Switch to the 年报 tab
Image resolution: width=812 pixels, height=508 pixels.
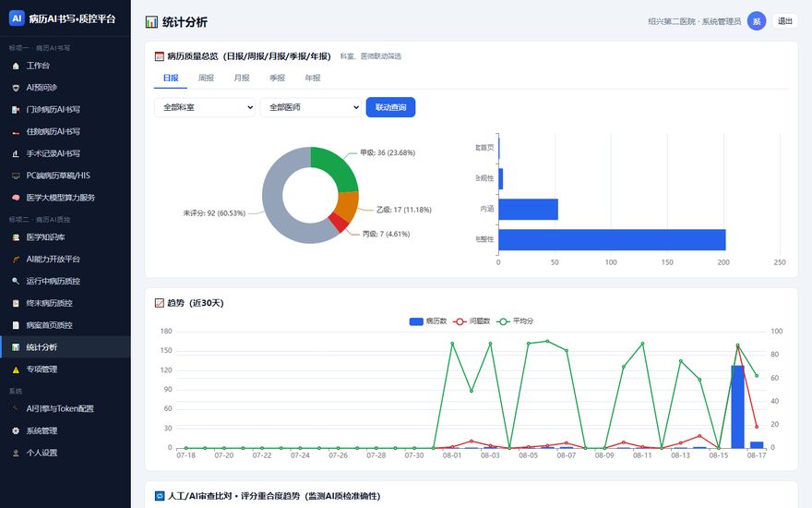tap(313, 79)
